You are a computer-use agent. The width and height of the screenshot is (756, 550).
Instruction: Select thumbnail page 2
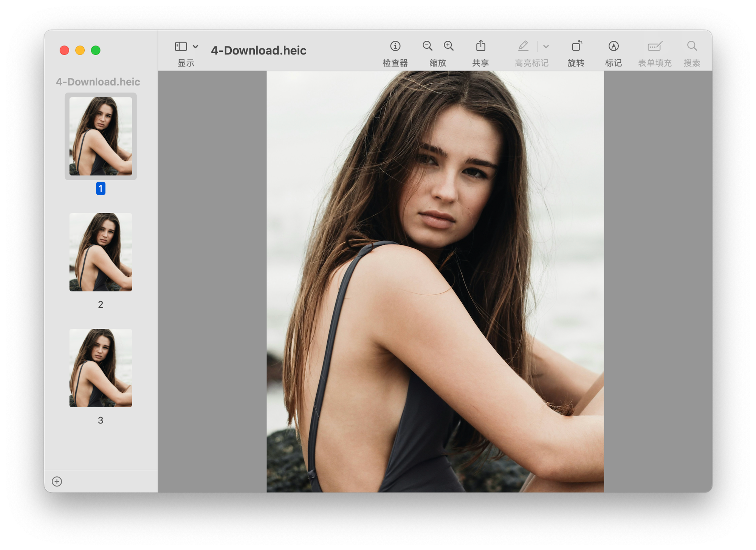click(x=101, y=252)
